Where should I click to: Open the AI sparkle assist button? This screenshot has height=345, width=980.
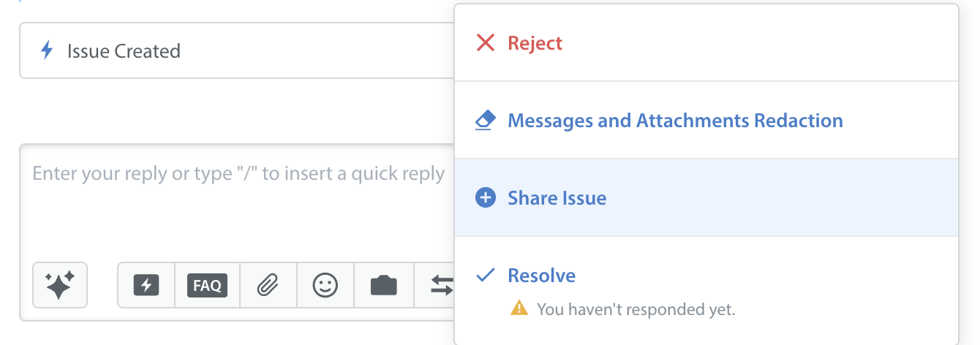point(60,285)
